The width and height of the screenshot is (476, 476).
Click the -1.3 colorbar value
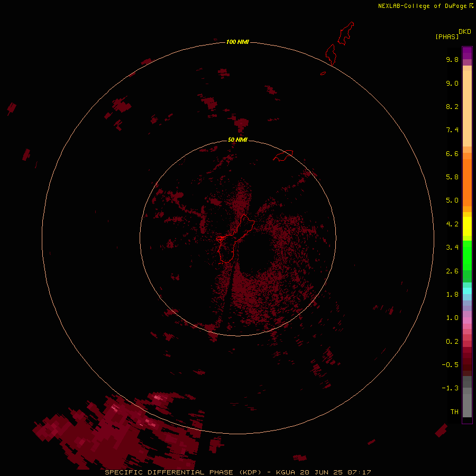pyautogui.click(x=450, y=388)
